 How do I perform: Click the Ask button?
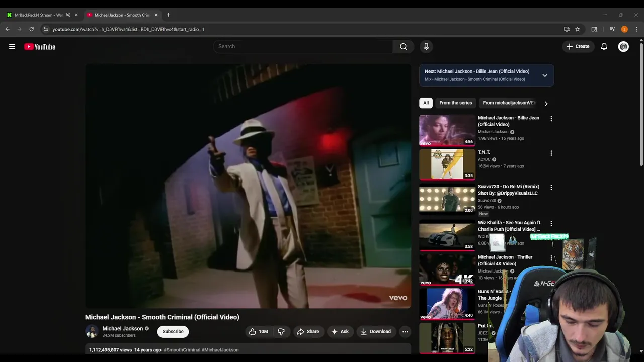click(x=340, y=332)
